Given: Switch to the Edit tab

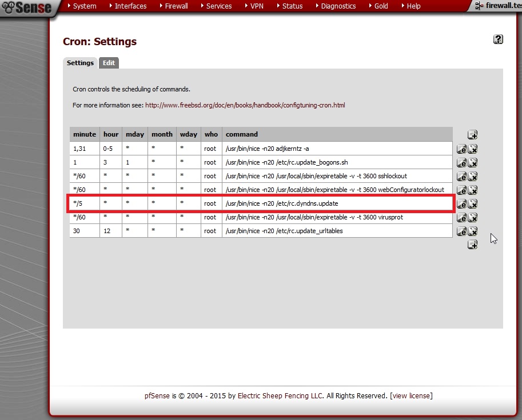Looking at the screenshot, I should (109, 63).
